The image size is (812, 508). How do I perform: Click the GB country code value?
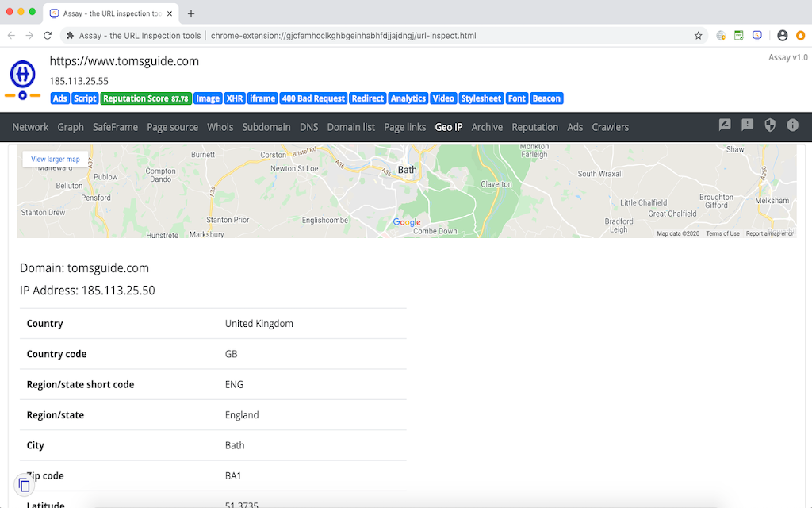[x=231, y=354]
